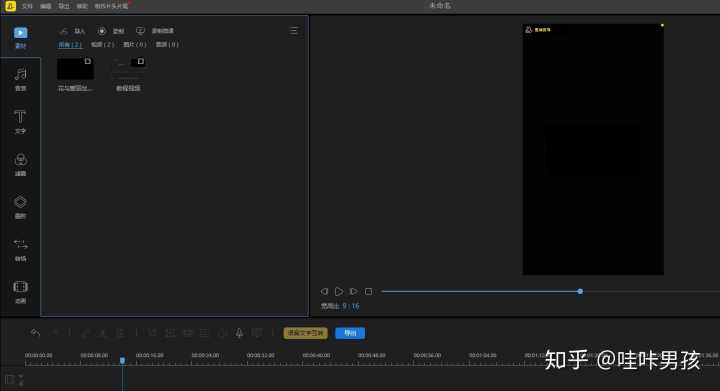Click the record button icon
The height and width of the screenshot is (391, 720).
coord(101,31)
